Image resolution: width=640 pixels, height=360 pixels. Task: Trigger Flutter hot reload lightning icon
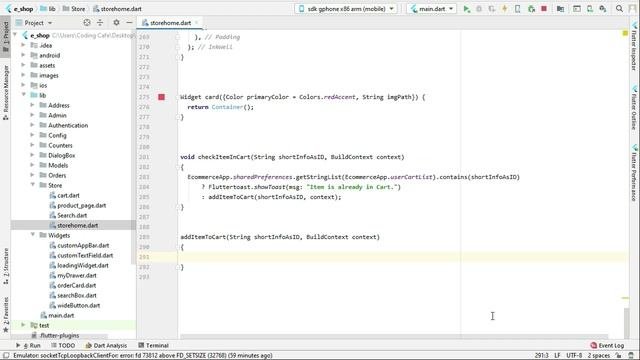[504, 9]
